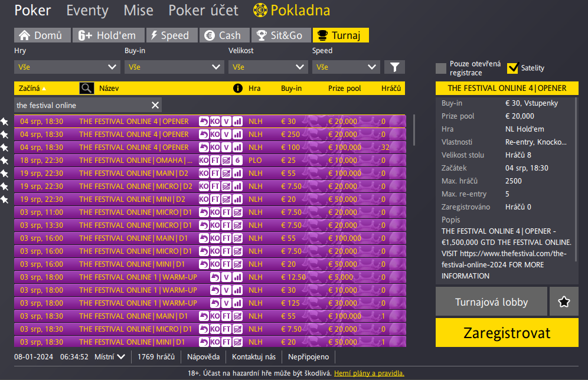This screenshot has width=588, height=380.
Task: Click bar chart icon in € 30 OPENER row
Action: [237, 122]
